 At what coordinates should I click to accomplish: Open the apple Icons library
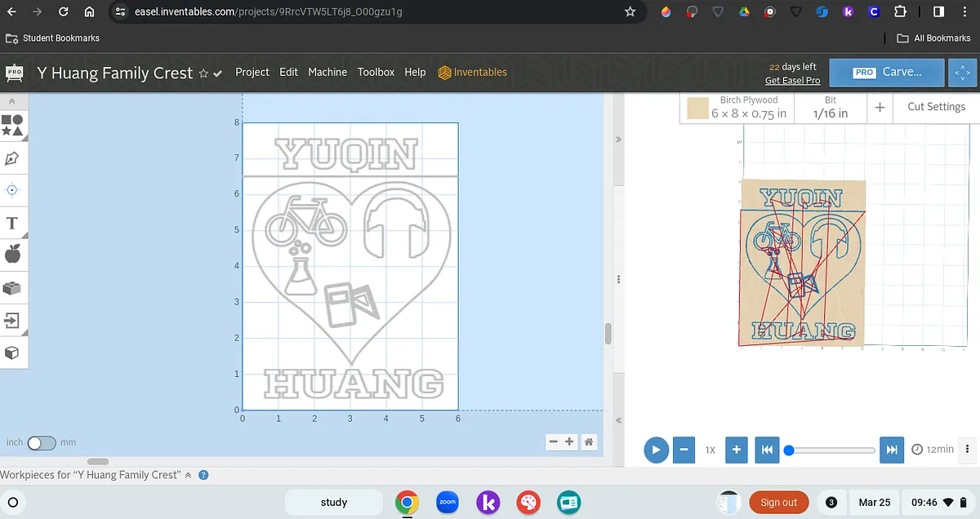tap(12, 255)
